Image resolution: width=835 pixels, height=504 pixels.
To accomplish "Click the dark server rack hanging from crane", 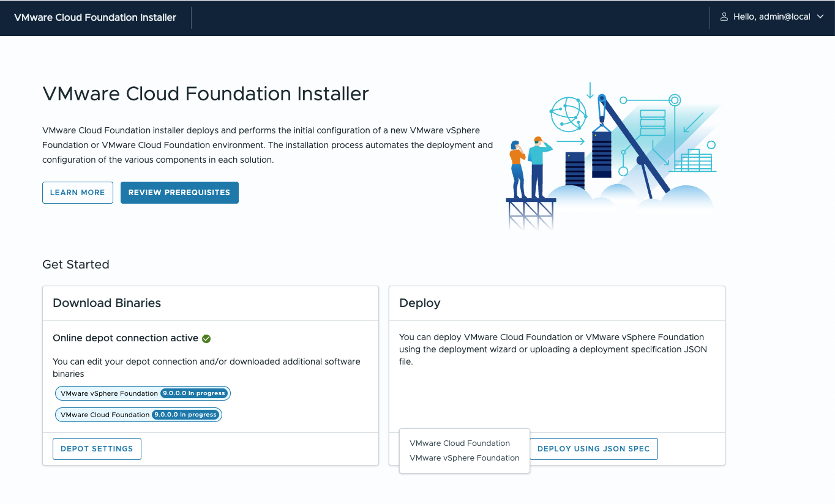I will click(601, 154).
